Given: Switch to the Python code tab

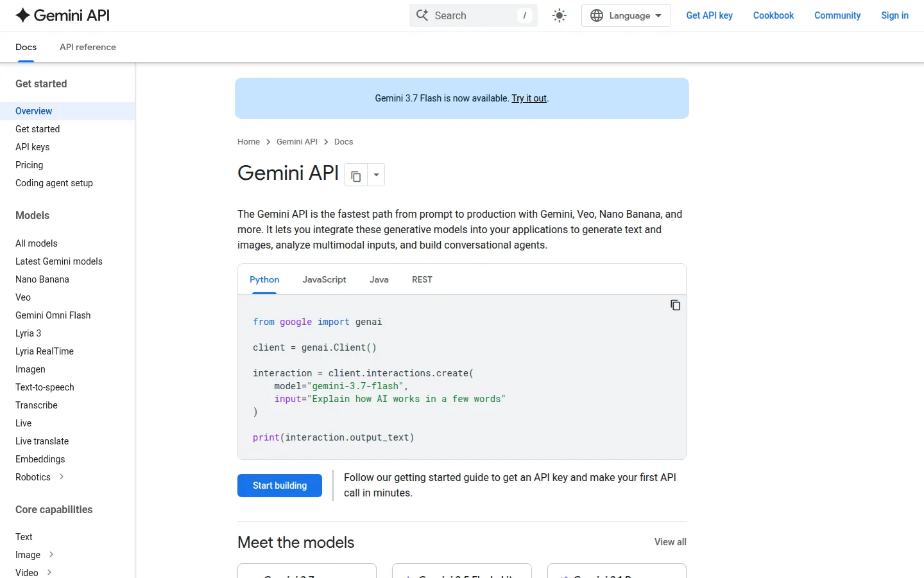Looking at the screenshot, I should click(x=264, y=279).
